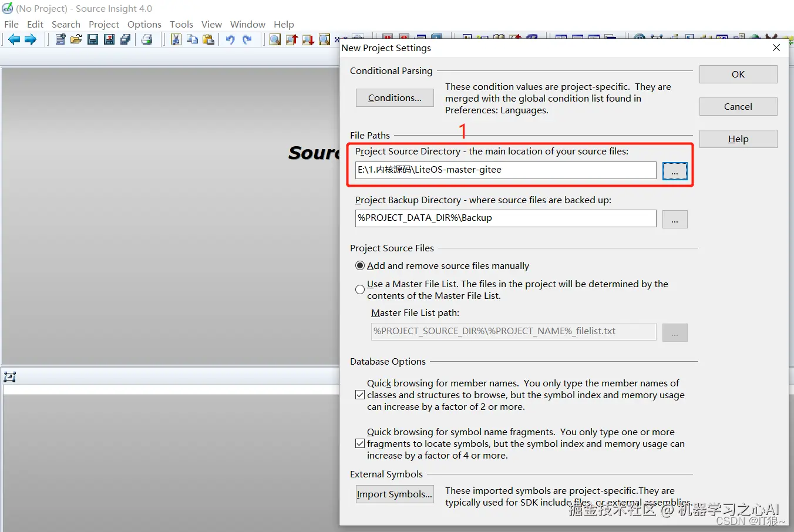Image resolution: width=794 pixels, height=532 pixels.
Task: Open the Window menu
Action: [x=248, y=24]
